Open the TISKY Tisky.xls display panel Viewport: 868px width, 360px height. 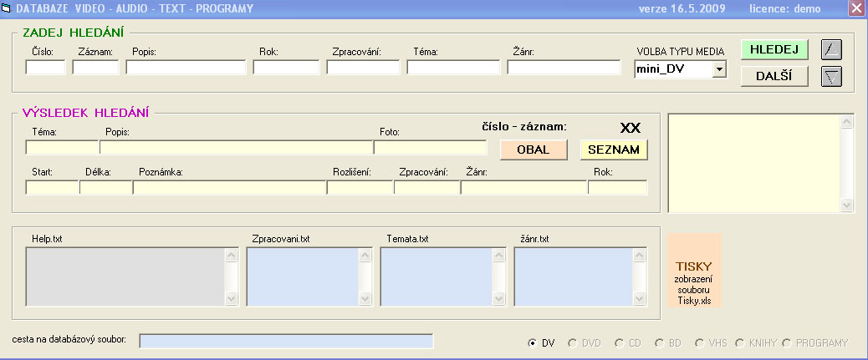point(694,270)
